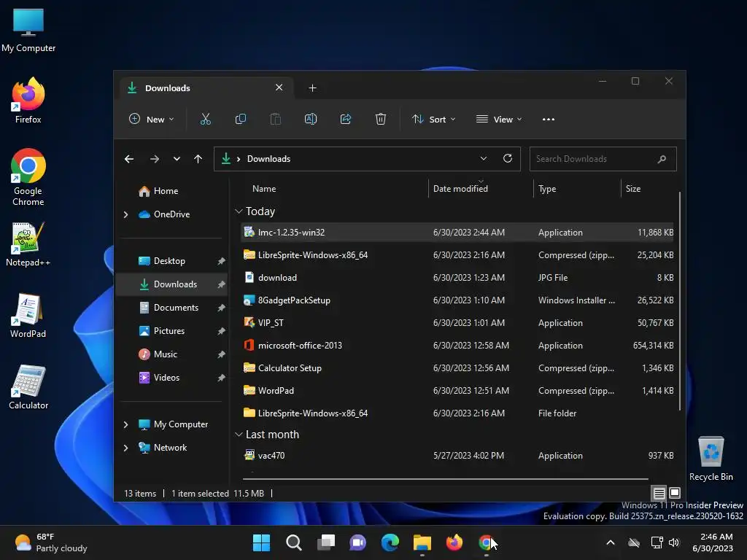747x560 pixels.
Task: Go back with the left arrow
Action: point(129,159)
